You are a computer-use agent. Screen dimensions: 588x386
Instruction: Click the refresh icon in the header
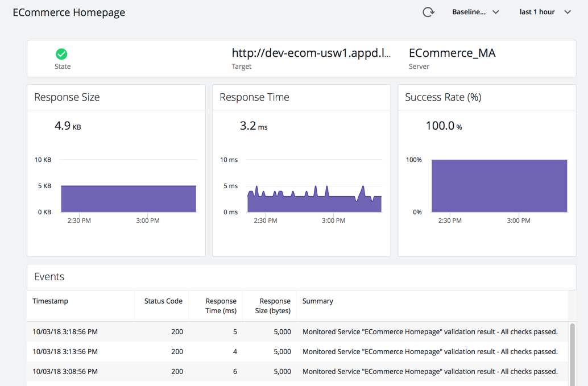coord(428,13)
